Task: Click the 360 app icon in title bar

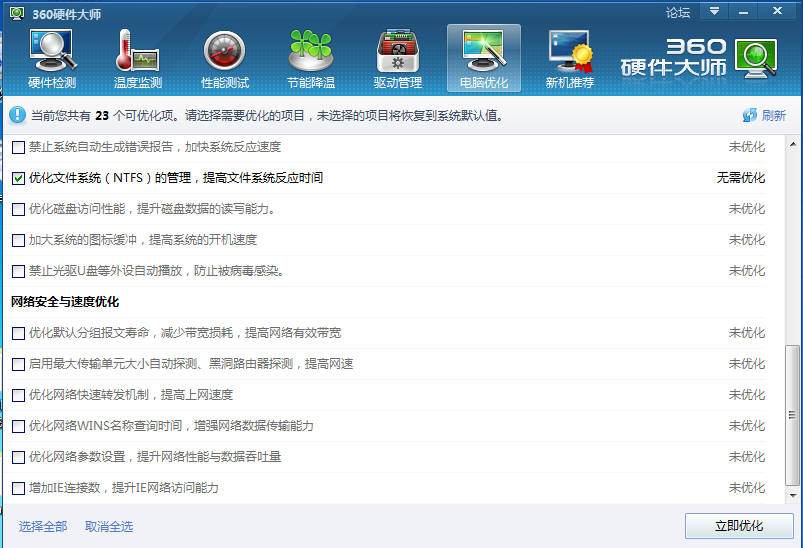Action: point(17,13)
